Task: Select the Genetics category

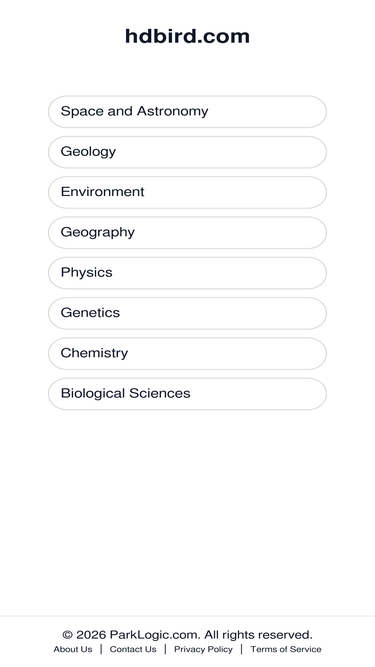Action: click(x=187, y=313)
